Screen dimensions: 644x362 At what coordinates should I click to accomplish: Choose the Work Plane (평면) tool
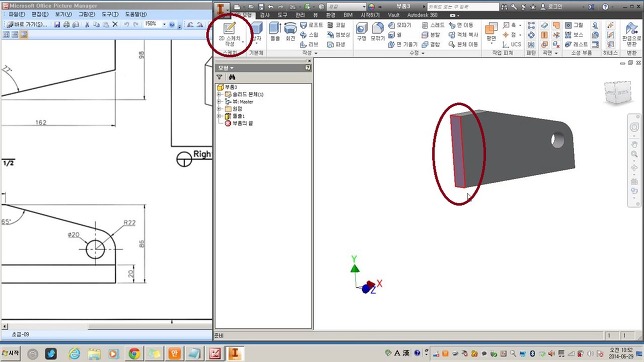[x=491, y=32]
